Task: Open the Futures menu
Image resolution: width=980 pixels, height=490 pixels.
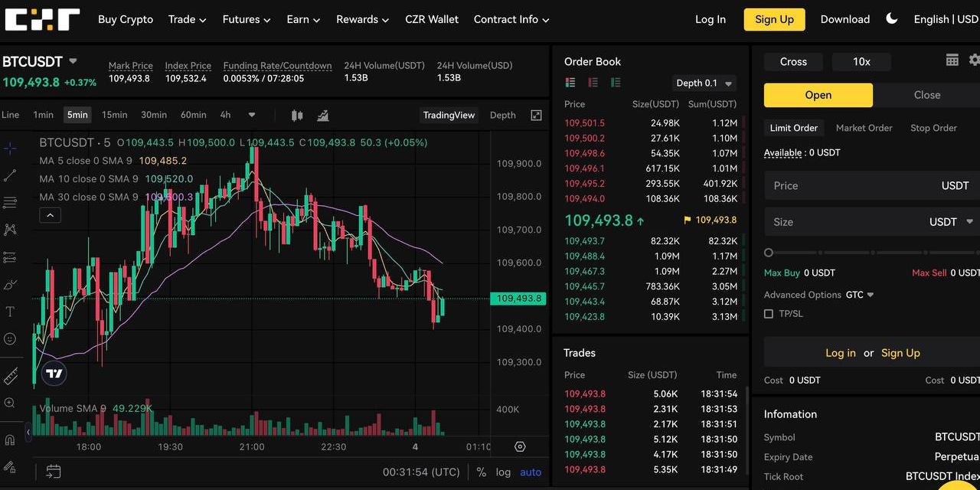Action: tap(246, 20)
